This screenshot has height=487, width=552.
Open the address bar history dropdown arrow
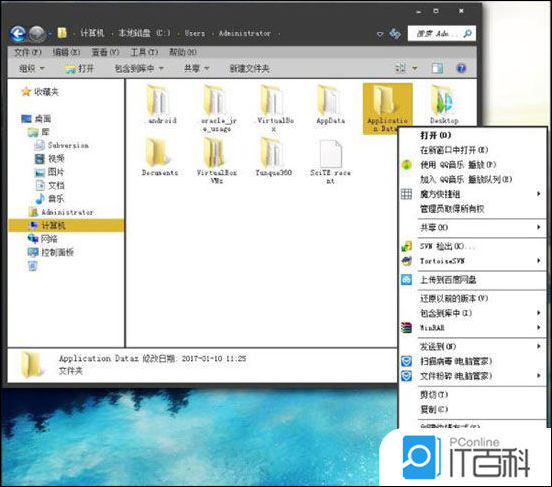pos(380,35)
